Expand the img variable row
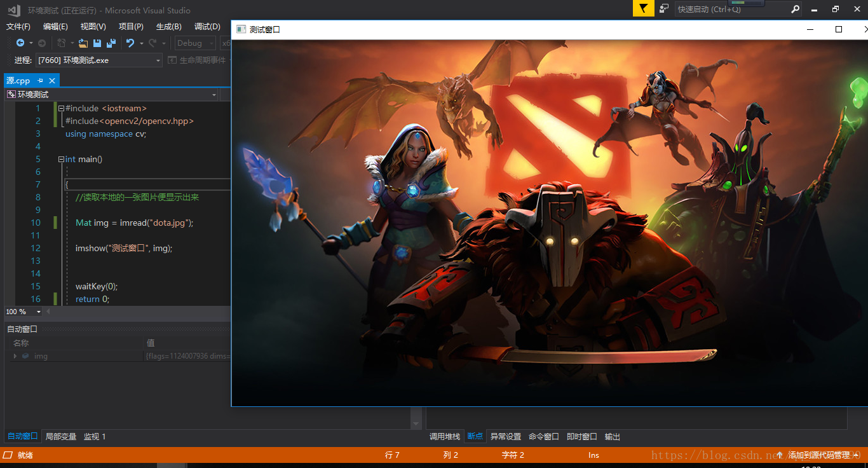Screen dimensions: 868x468 [15, 356]
